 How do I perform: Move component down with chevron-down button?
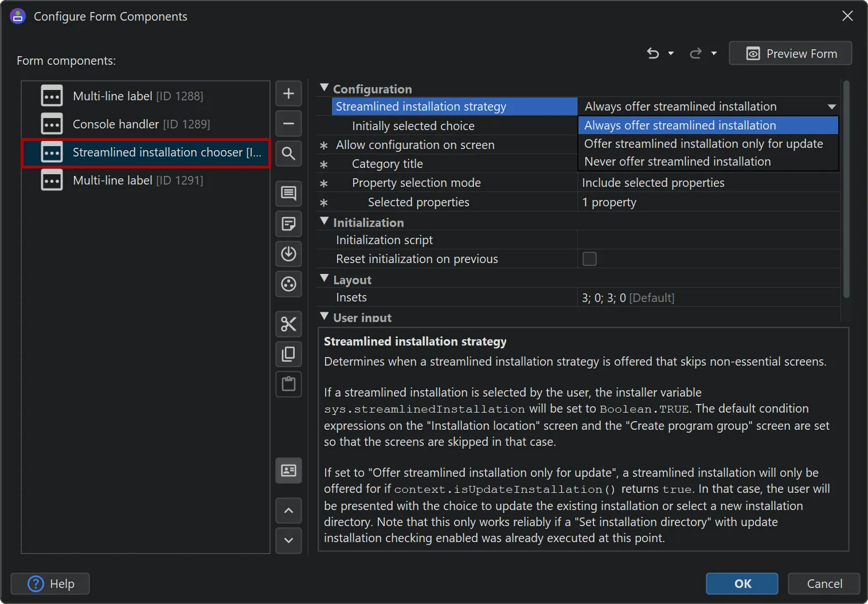tap(288, 540)
